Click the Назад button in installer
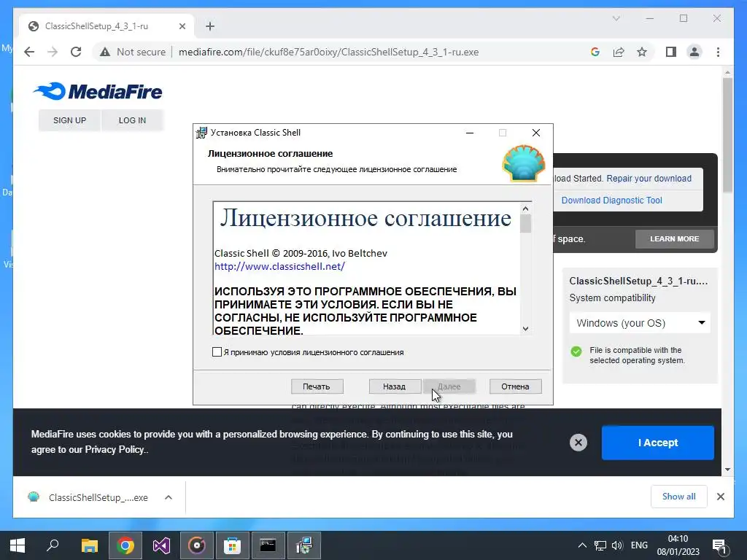The height and width of the screenshot is (560, 747). point(395,386)
